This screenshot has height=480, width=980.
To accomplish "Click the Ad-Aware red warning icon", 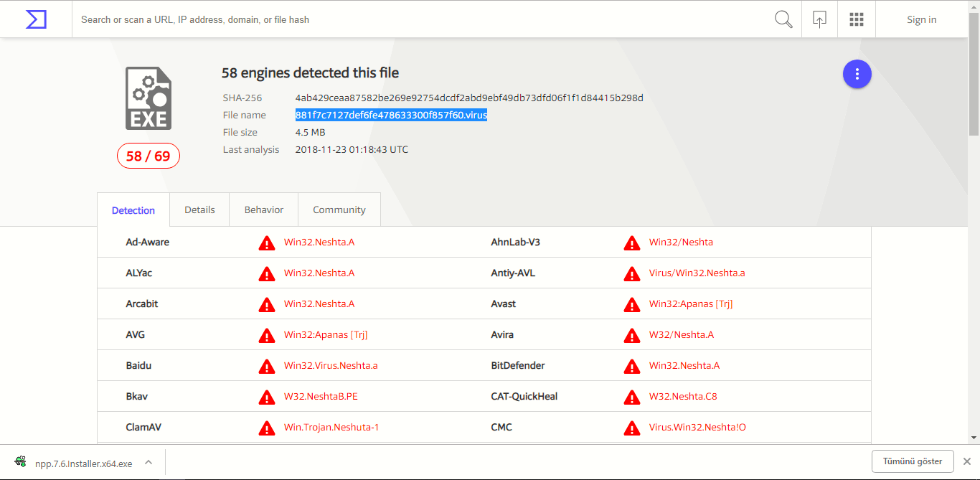I will click(x=267, y=243).
